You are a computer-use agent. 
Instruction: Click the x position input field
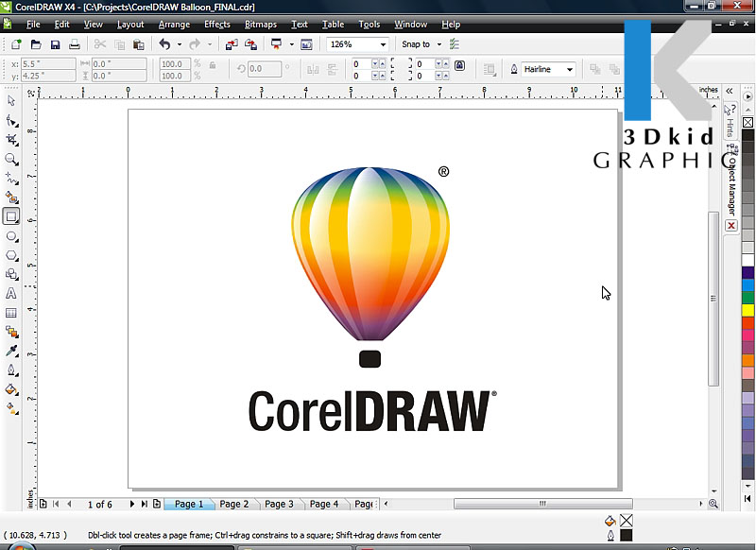47,63
